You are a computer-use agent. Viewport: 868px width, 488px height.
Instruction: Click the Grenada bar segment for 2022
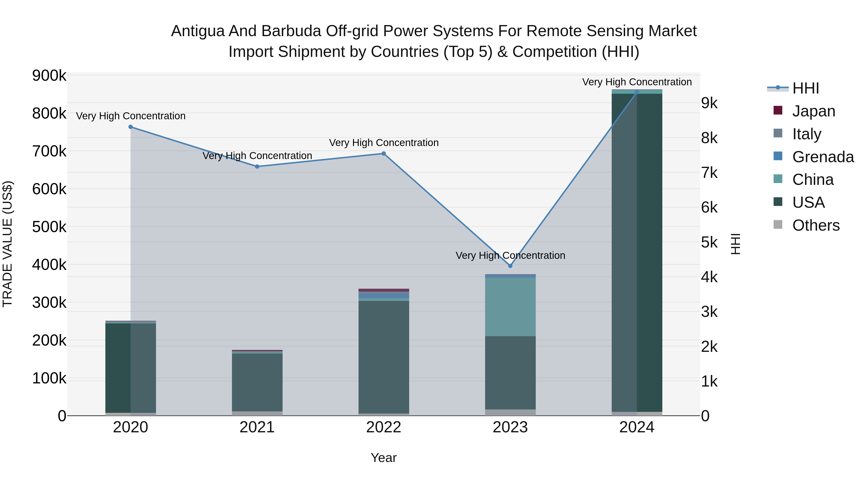click(x=383, y=295)
